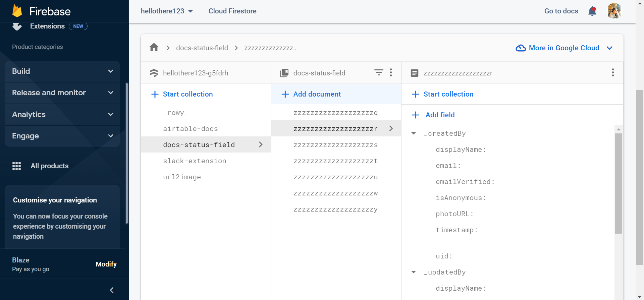
Task: Open the document's three-dot options menu
Action: click(612, 73)
